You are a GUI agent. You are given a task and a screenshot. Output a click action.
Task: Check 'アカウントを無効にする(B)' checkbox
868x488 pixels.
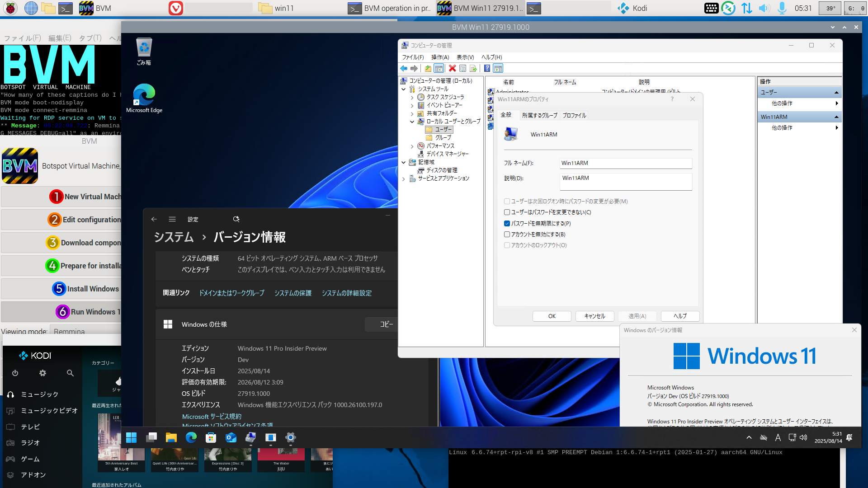(507, 234)
